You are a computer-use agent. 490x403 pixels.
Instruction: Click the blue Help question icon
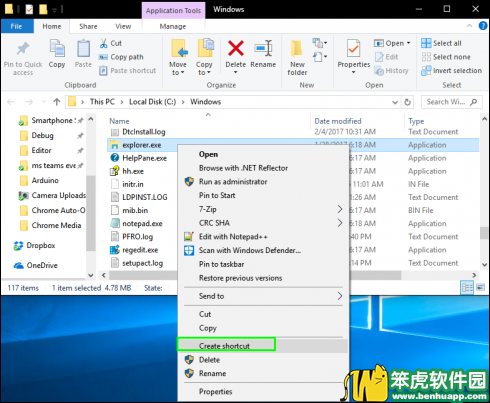pyautogui.click(x=483, y=26)
